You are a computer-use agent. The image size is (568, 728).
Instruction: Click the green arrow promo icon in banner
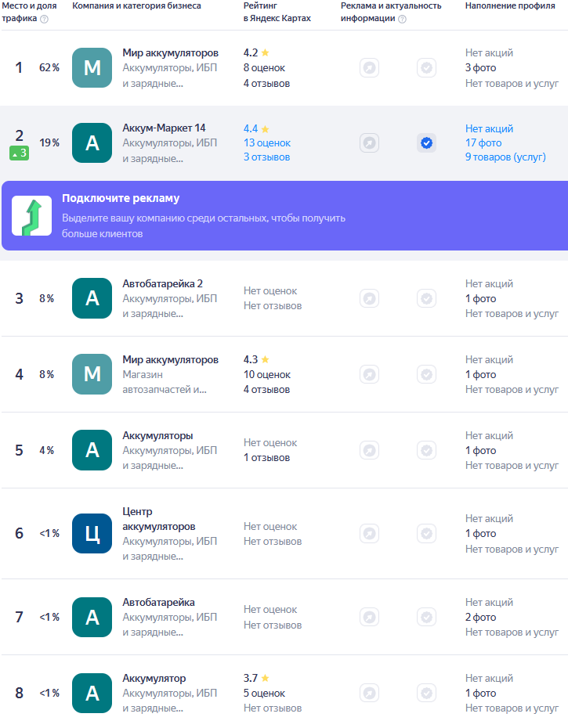(x=32, y=216)
